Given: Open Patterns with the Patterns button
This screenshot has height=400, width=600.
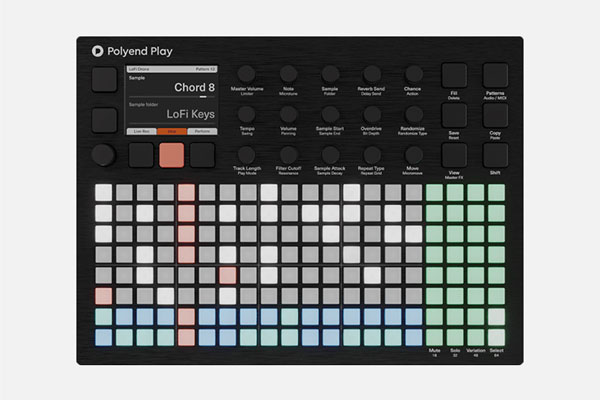Looking at the screenshot, I should (x=496, y=75).
